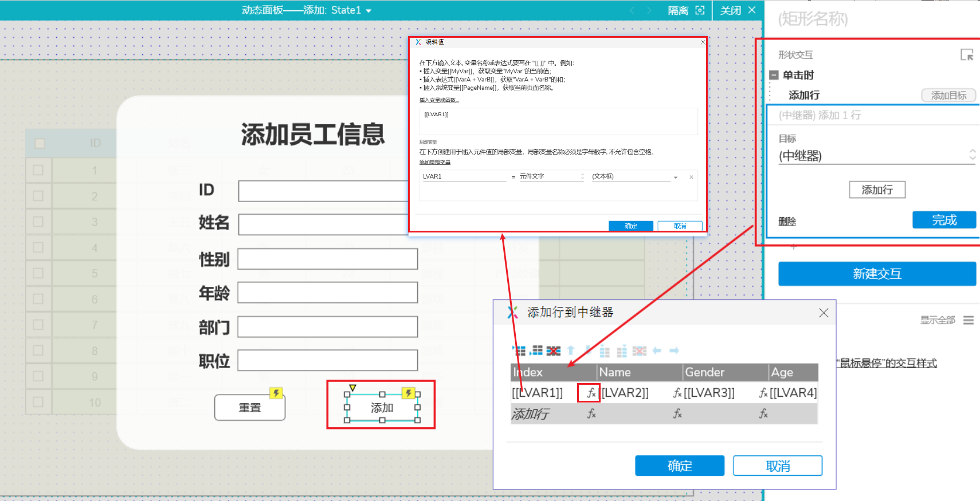Check the checkbox for table row ID 1
The width and height of the screenshot is (980, 501).
click(38, 170)
